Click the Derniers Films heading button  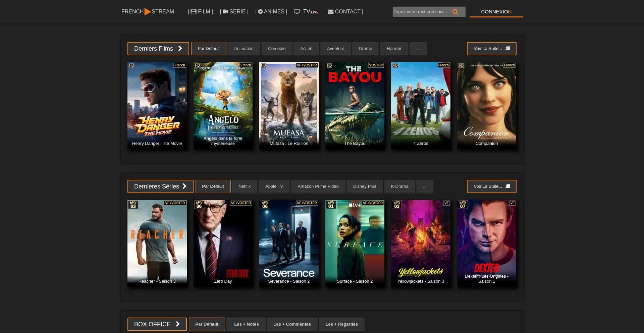[x=158, y=49]
